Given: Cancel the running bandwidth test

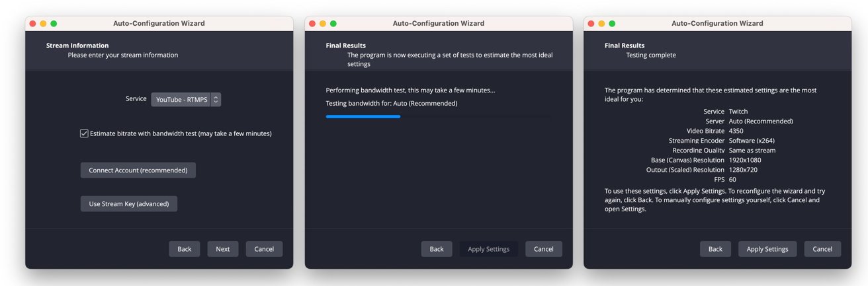Looking at the screenshot, I should pyautogui.click(x=544, y=249).
